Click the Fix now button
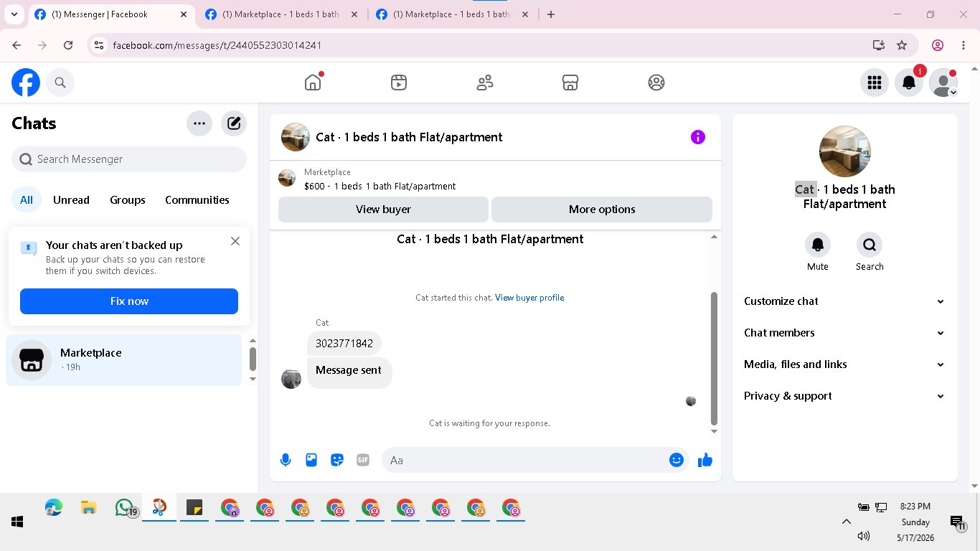 pyautogui.click(x=129, y=301)
